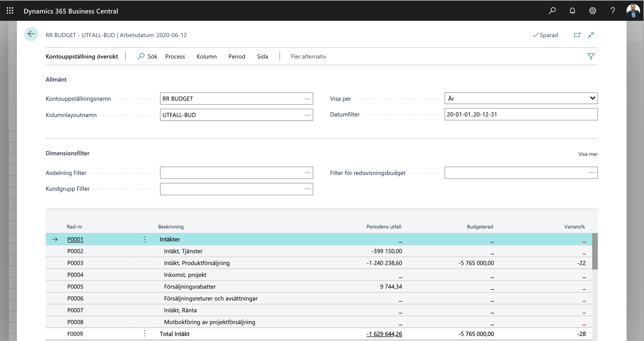Click Intäkt, Produktförsäljning description
The width and height of the screenshot is (644, 341).
(x=197, y=263)
